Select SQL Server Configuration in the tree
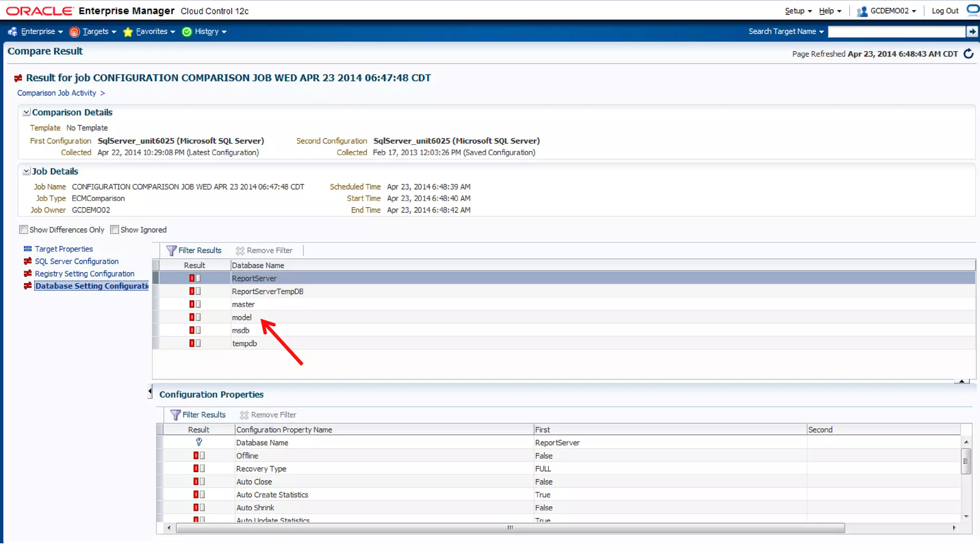Image resolution: width=980 pixels, height=551 pixels. [x=77, y=262]
